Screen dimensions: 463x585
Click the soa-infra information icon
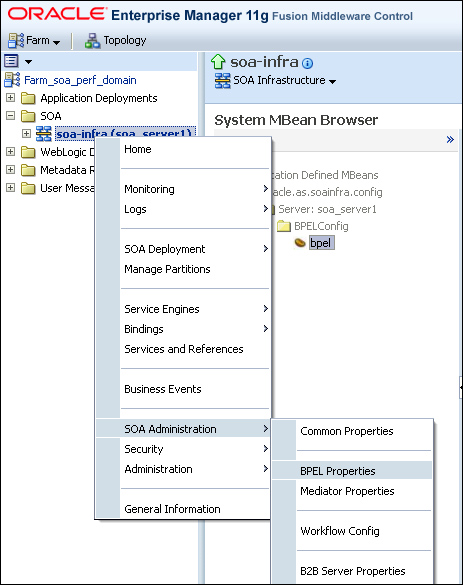click(307, 63)
